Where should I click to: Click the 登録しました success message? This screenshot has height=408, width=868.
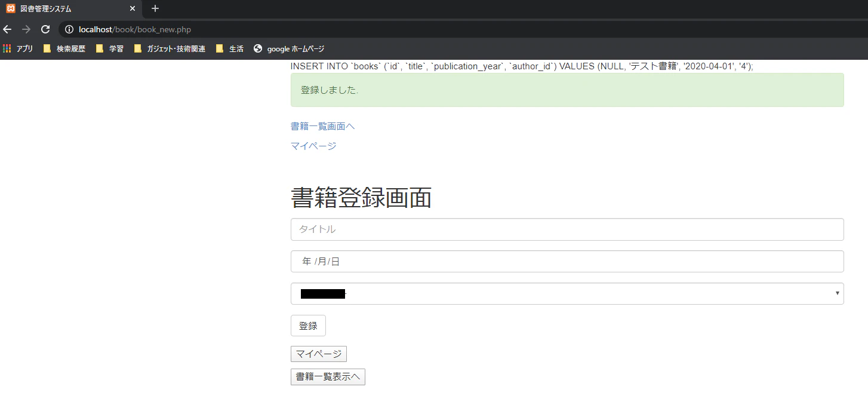pos(567,90)
